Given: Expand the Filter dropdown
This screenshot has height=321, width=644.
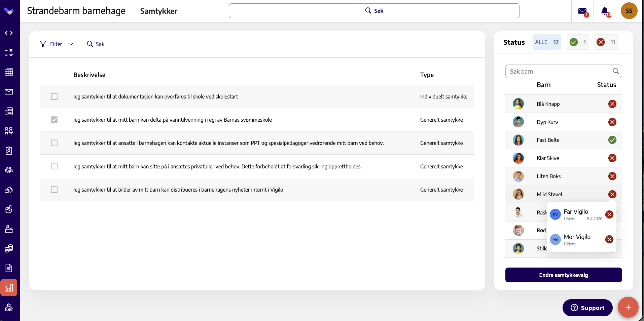Looking at the screenshot, I should tap(57, 44).
